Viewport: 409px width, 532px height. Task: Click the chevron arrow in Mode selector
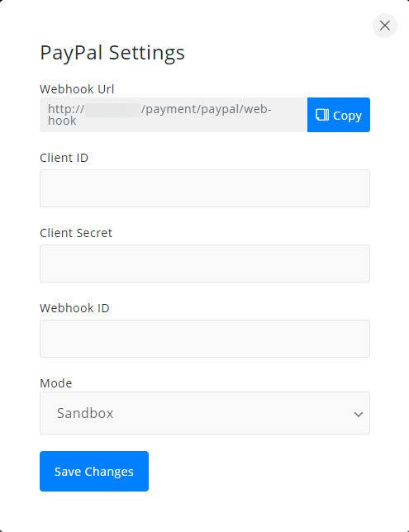pos(359,414)
